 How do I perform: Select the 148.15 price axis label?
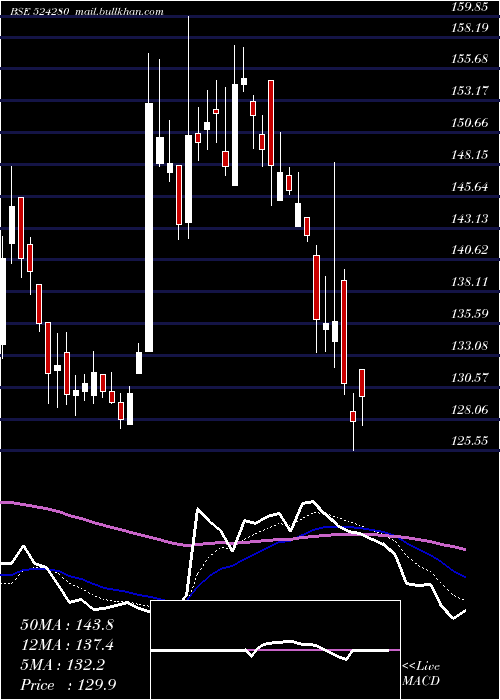[471, 155]
